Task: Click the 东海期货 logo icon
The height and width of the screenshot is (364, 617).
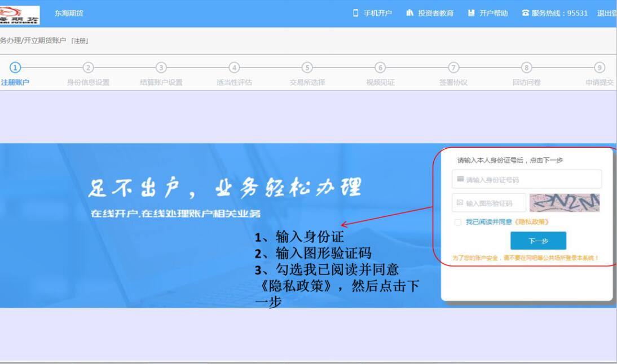Action: pyautogui.click(x=20, y=14)
